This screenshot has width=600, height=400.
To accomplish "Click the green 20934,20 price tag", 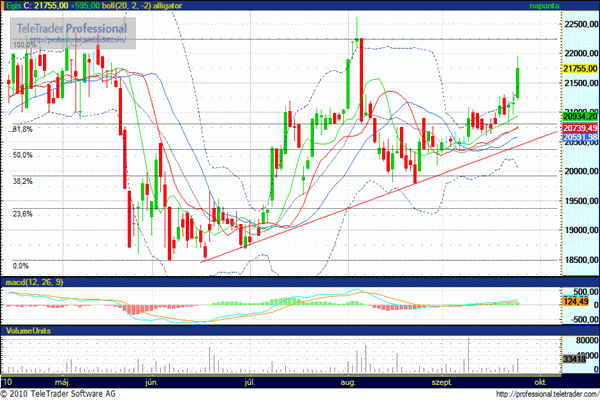I will coord(580,118).
